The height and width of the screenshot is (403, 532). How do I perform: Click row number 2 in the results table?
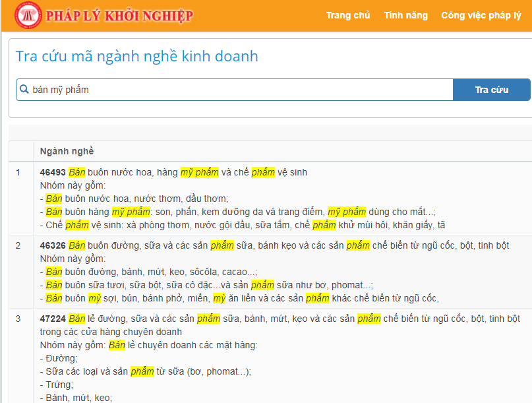(18, 245)
